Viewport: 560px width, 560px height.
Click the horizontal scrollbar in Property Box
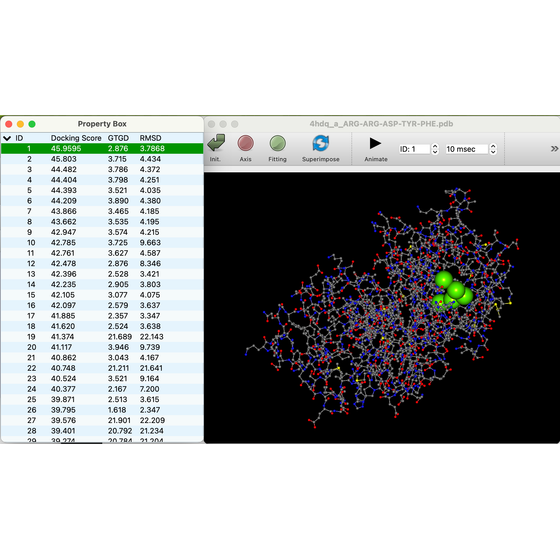point(81,443)
